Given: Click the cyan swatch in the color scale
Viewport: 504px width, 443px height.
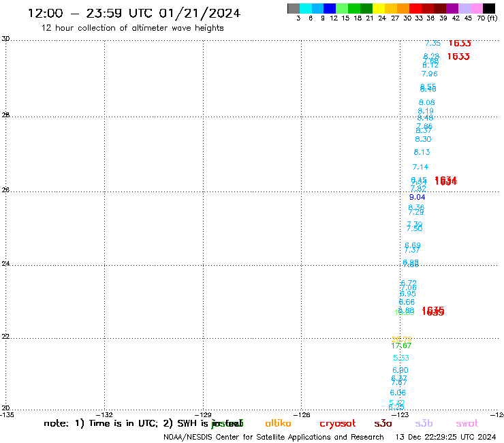Looking at the screenshot, I should (x=306, y=9).
